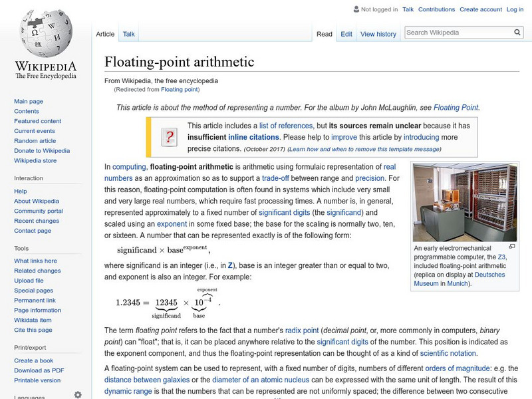This screenshot has width=532, height=399.
Task: Open 'distance between galaxies' link
Action: click(147, 380)
